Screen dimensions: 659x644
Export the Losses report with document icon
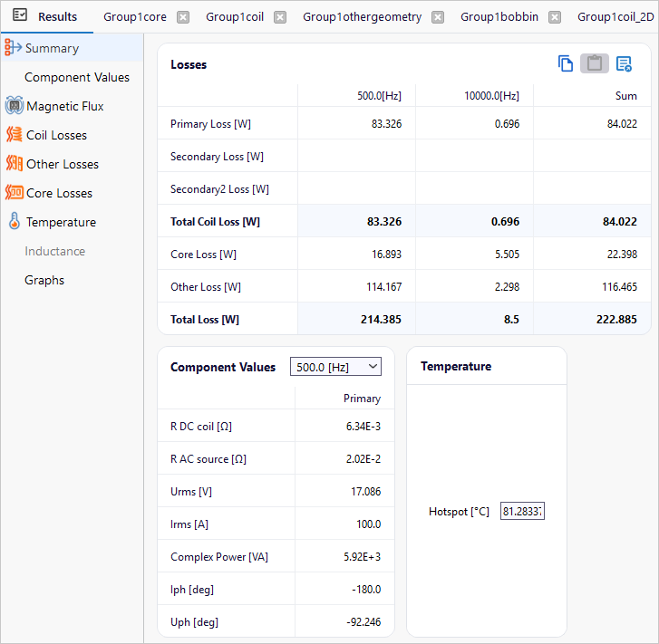click(624, 63)
